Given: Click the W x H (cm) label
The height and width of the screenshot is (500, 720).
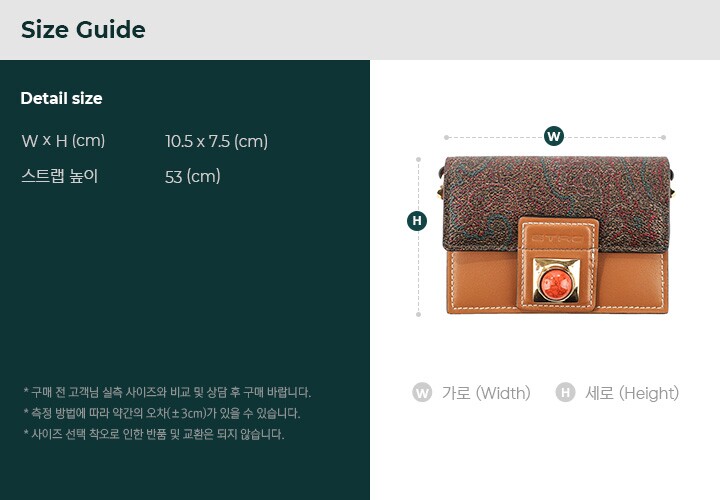Looking at the screenshot, I should coord(63,140).
